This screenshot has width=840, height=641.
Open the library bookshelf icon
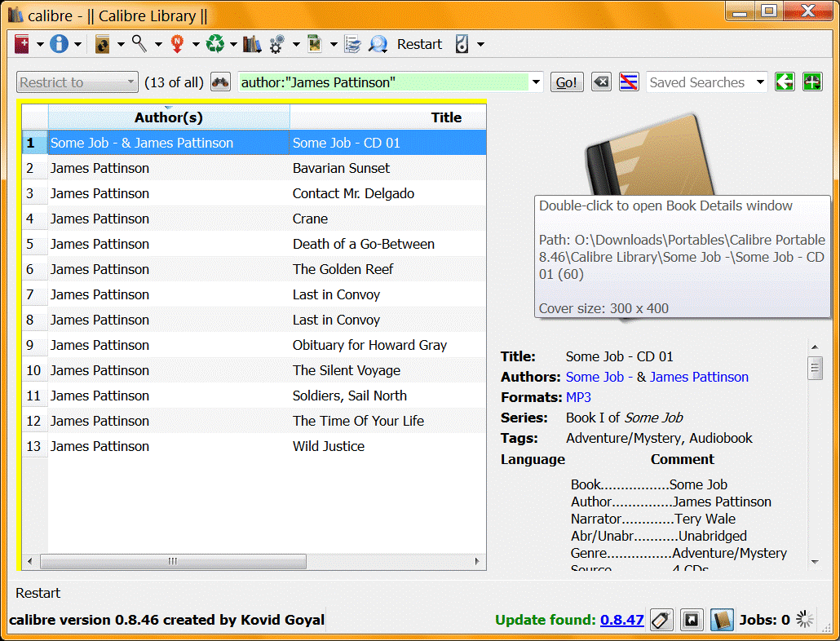coord(252,44)
